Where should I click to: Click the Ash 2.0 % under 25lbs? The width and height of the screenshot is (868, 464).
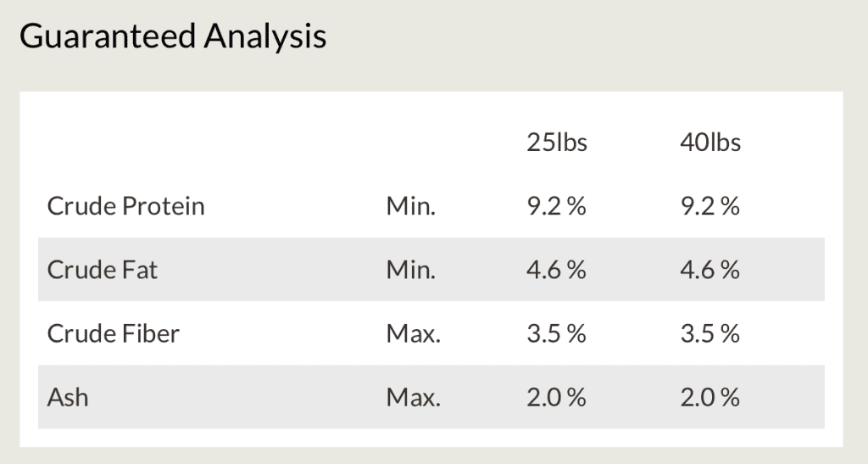(x=557, y=397)
